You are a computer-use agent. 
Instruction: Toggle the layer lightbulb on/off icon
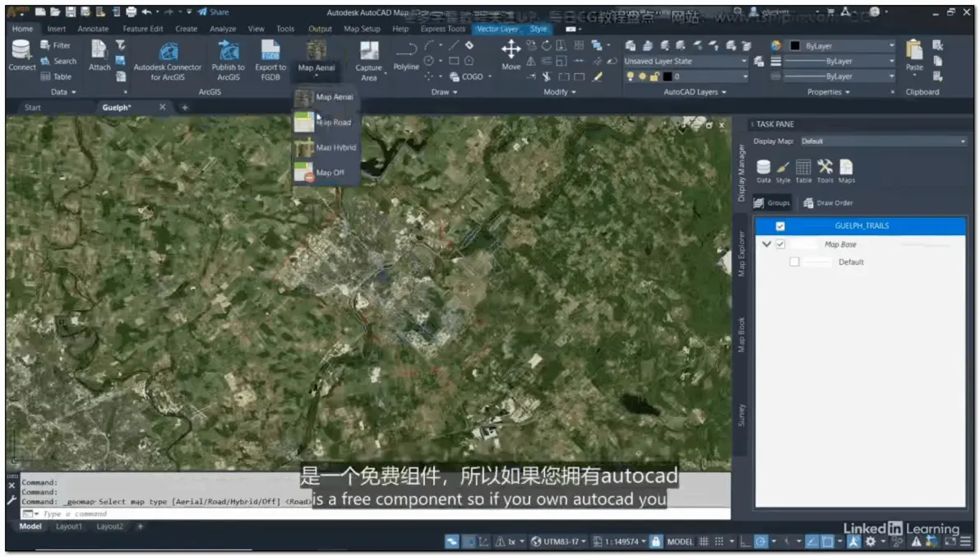[x=630, y=77]
